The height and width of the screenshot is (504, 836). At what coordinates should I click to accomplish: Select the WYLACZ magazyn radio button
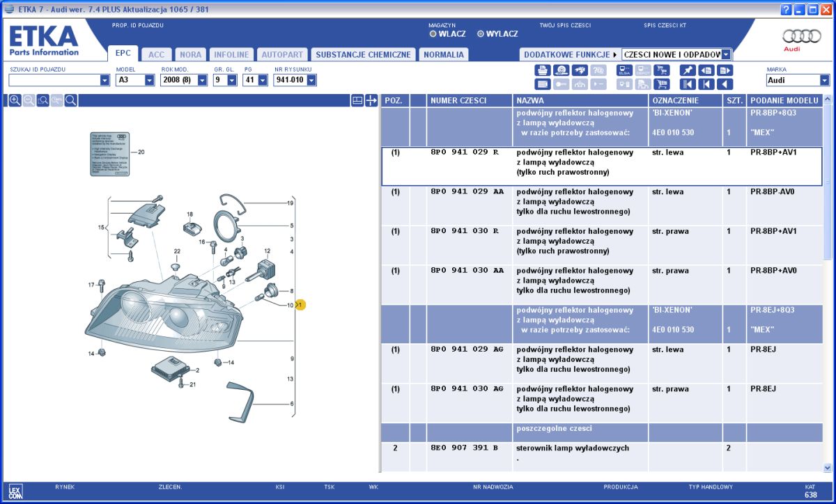(x=481, y=33)
